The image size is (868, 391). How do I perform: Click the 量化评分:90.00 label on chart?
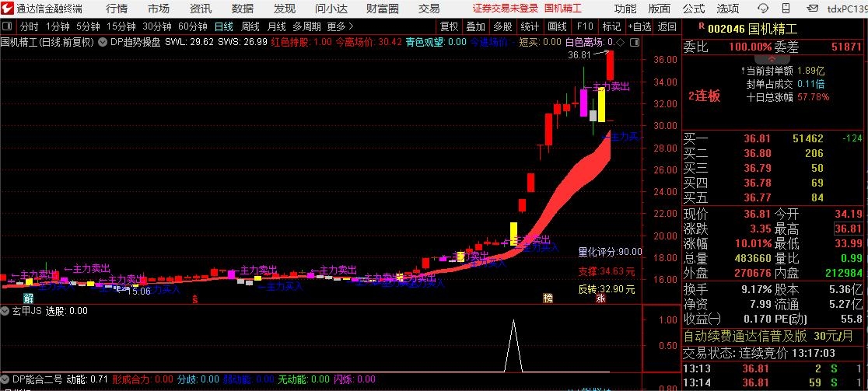pyautogui.click(x=610, y=252)
